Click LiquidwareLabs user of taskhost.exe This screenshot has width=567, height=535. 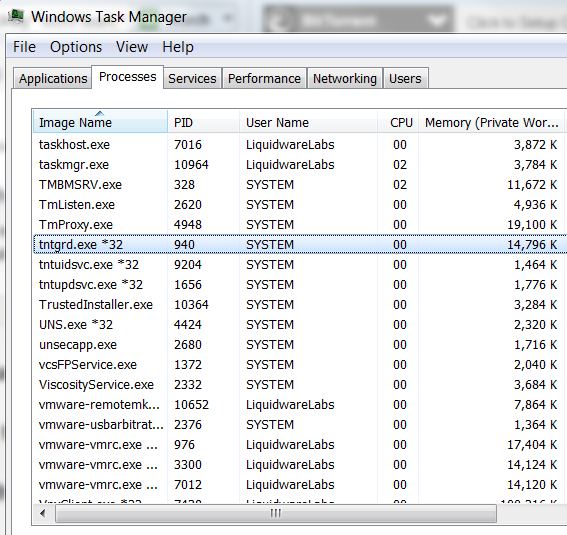click(x=290, y=145)
